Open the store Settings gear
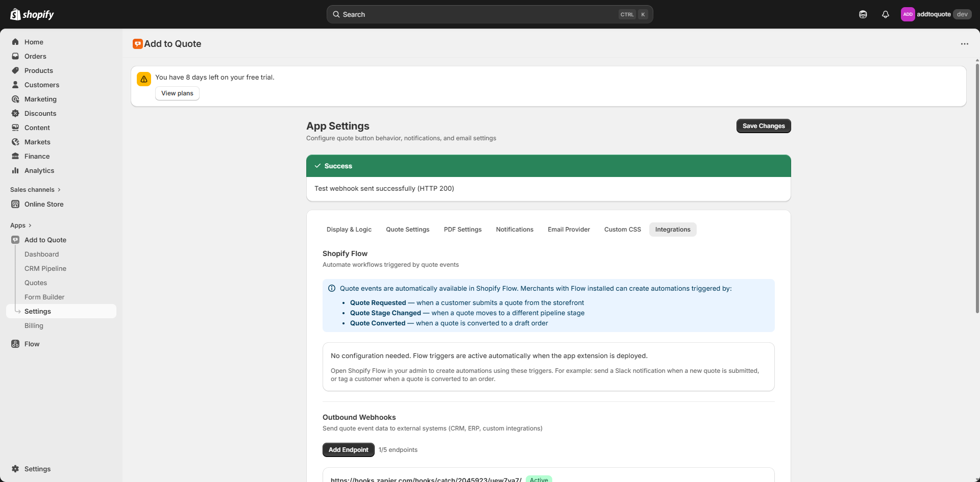The width and height of the screenshot is (980, 482). click(16, 469)
